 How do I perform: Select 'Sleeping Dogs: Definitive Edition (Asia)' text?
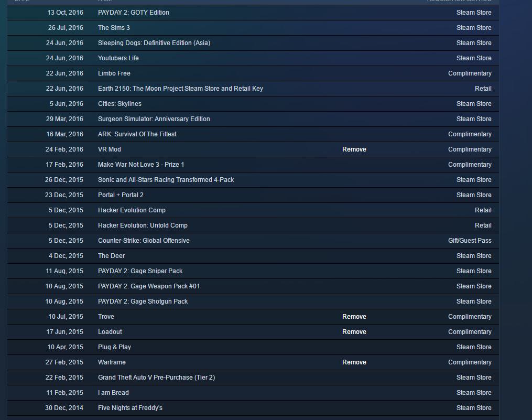click(x=154, y=43)
